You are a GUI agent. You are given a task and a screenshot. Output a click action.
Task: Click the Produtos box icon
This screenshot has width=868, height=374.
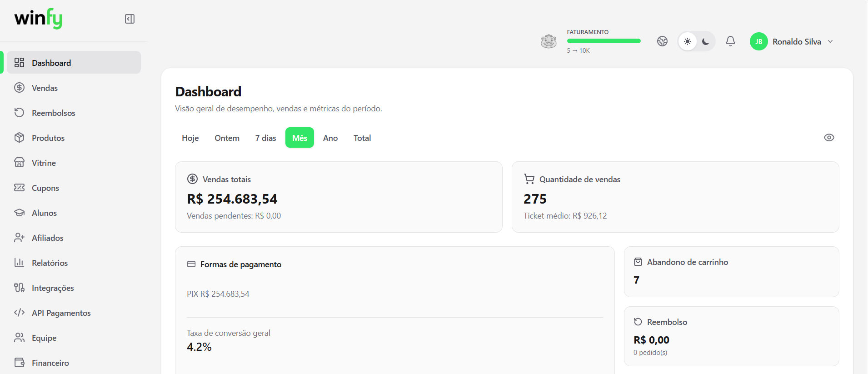point(19,138)
